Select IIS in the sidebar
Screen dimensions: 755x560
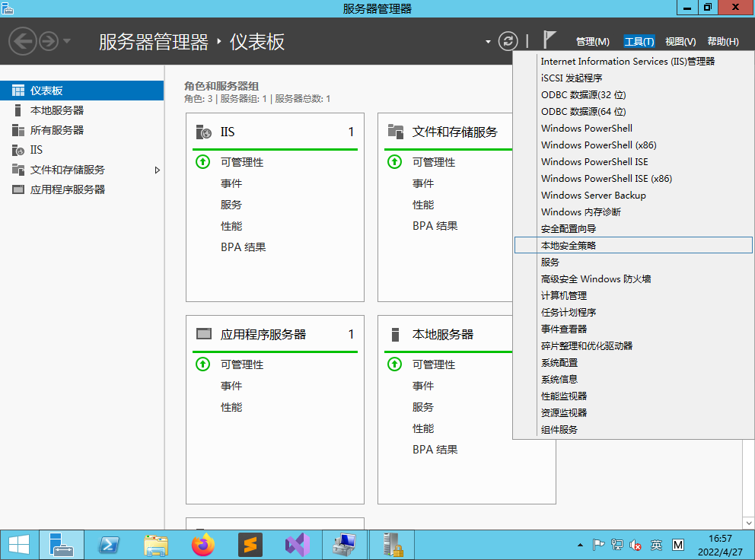tap(82, 150)
